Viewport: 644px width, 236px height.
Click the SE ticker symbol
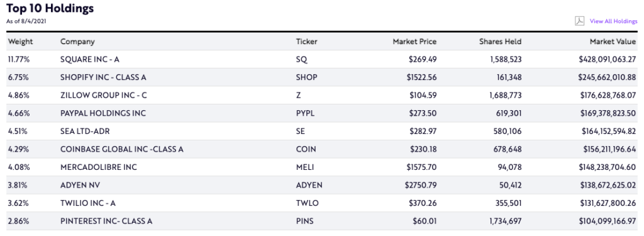(x=301, y=131)
